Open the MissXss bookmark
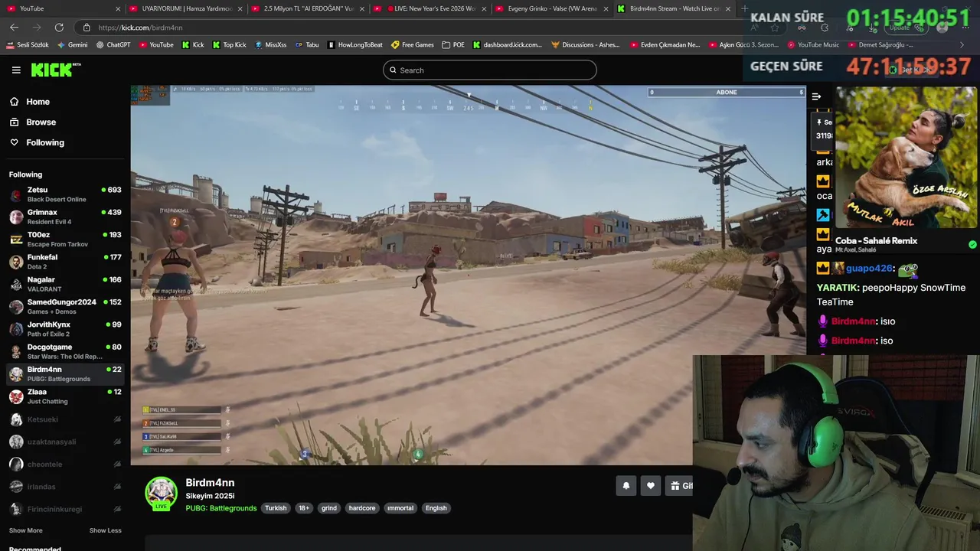The height and width of the screenshot is (551, 980). coord(270,45)
